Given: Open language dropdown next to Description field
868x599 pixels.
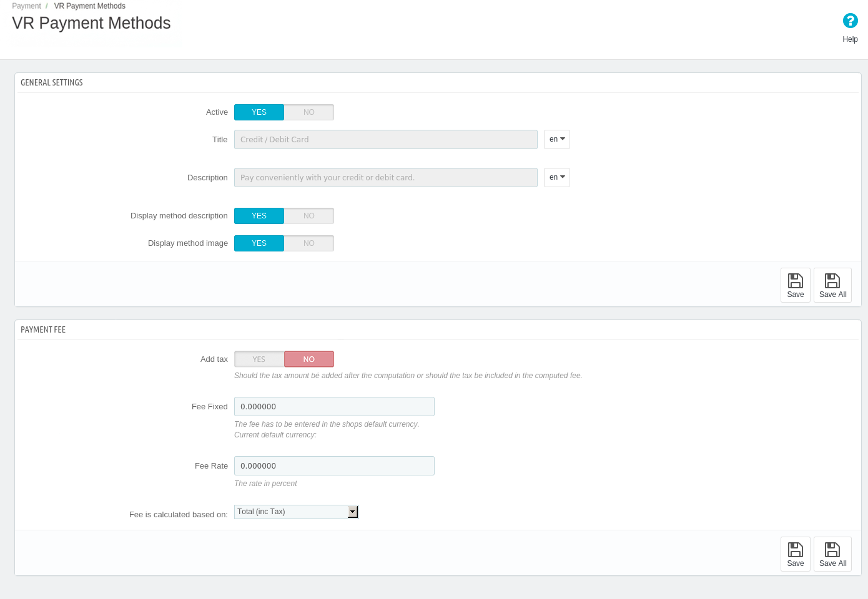Looking at the screenshot, I should pos(557,177).
